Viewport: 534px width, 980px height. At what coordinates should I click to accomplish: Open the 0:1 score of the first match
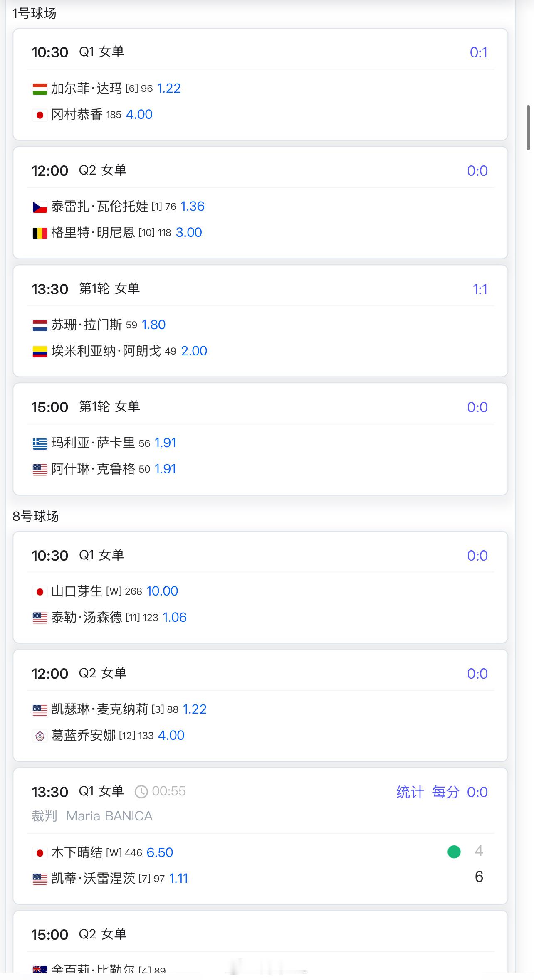[478, 52]
